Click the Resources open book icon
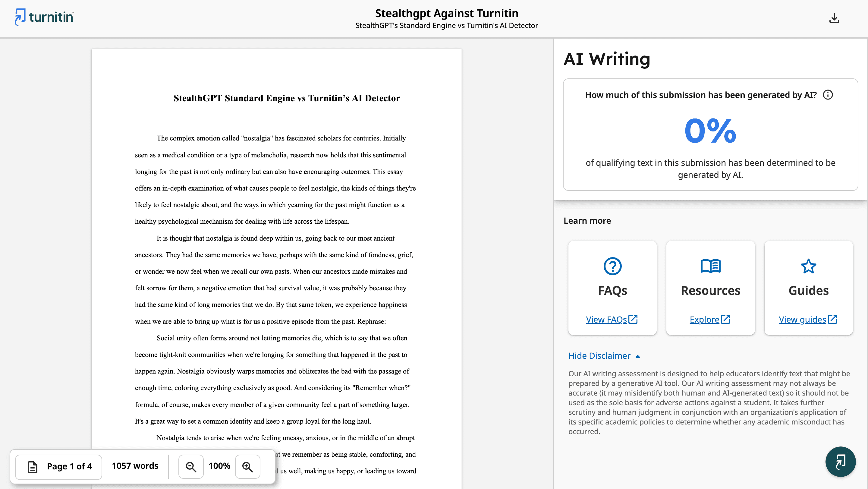Screen dimensions: 868x489 (710, 266)
